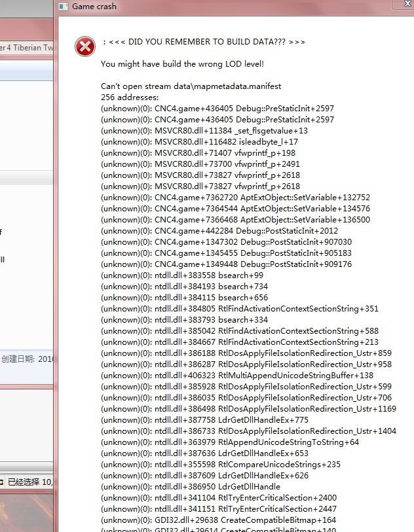Select the ntdll.dll+386498 RtlDosApplyFileIsolationRedirection_Ustr+1169 line

point(249,409)
